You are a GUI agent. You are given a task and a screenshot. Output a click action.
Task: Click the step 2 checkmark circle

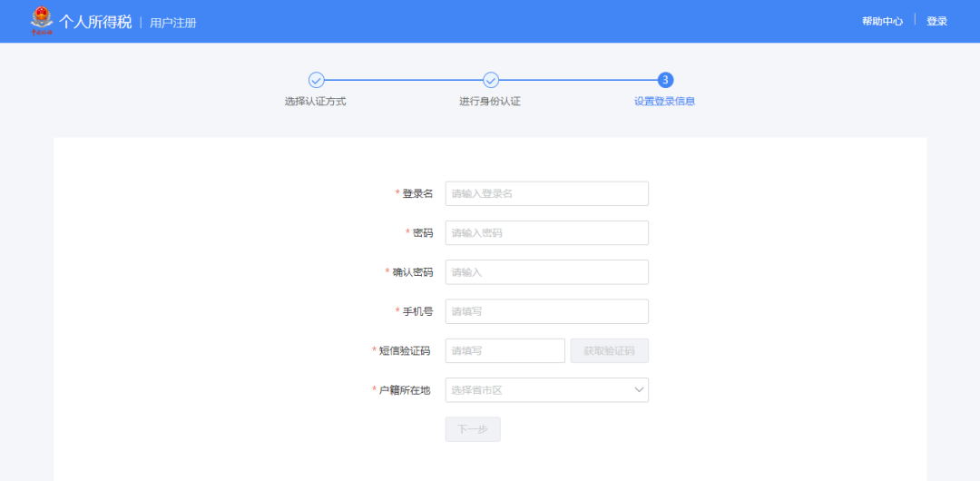pyautogui.click(x=491, y=80)
